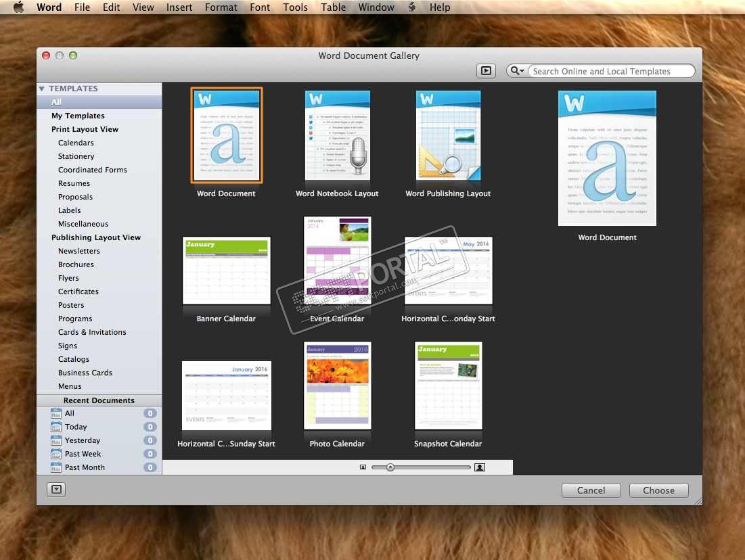745x560 pixels.
Task: Show recent documents from Past Week
Action: [99, 454]
